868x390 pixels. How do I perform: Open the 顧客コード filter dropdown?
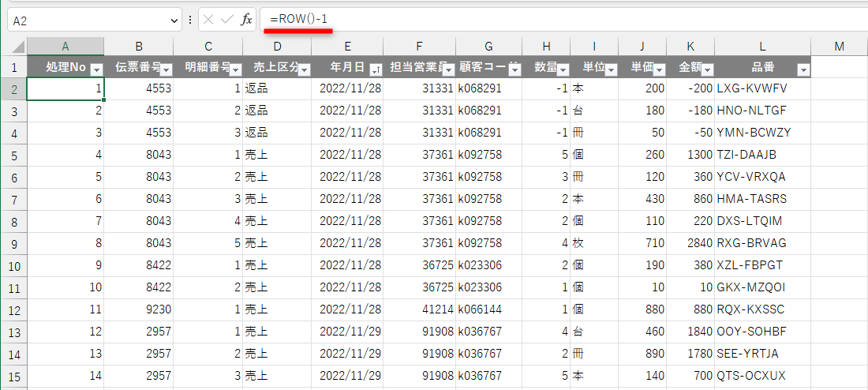515,69
